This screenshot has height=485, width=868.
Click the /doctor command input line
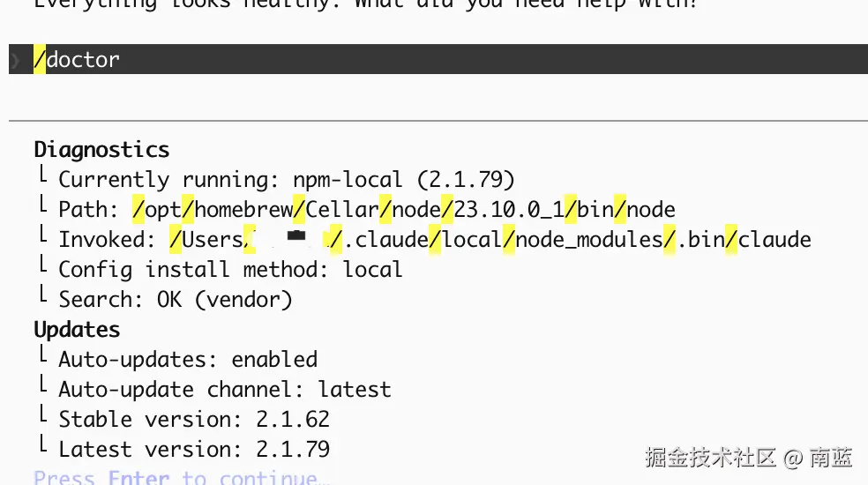coord(438,59)
